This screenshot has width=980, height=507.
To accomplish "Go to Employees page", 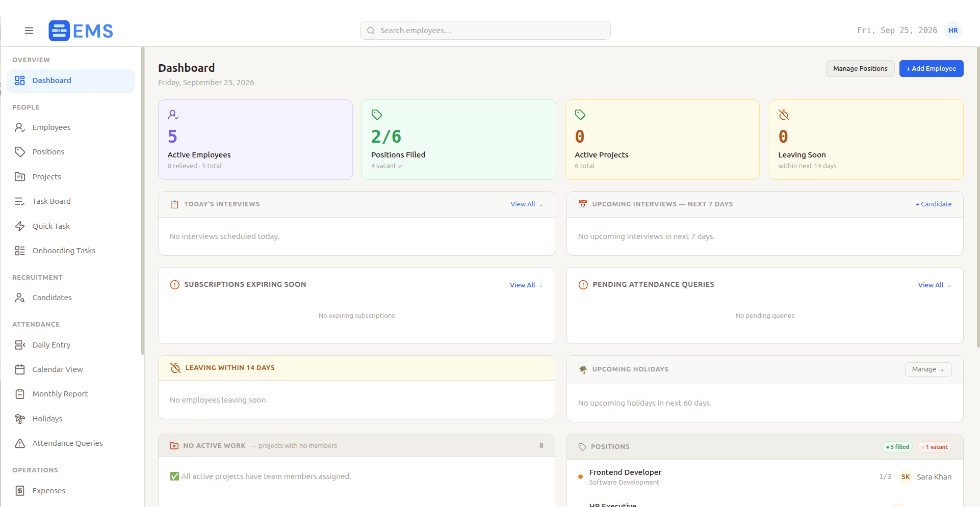I will coord(71,127).
